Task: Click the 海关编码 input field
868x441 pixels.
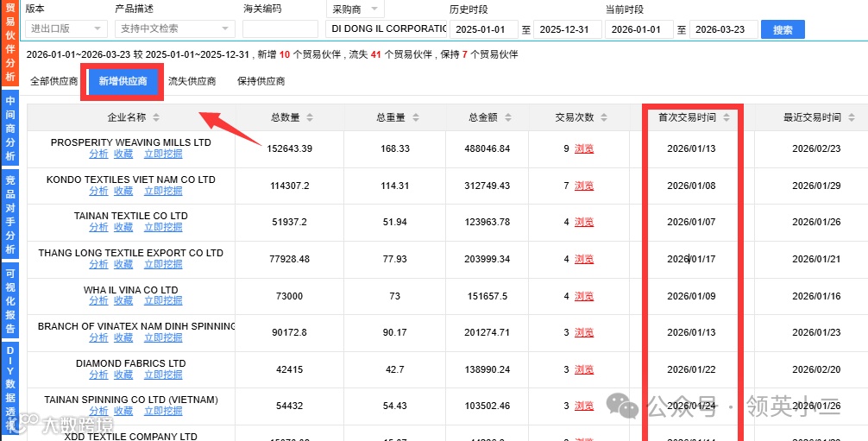Action: tap(280, 28)
